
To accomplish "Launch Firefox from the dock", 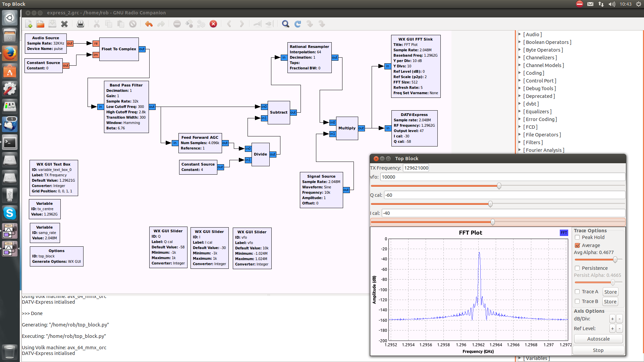I will pos(10,53).
